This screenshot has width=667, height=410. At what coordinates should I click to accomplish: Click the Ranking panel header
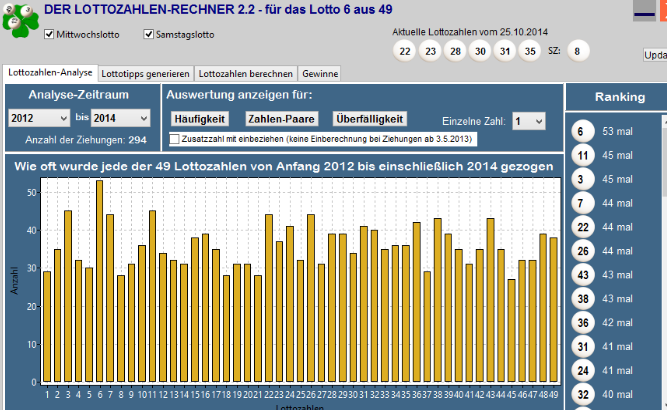(617, 97)
